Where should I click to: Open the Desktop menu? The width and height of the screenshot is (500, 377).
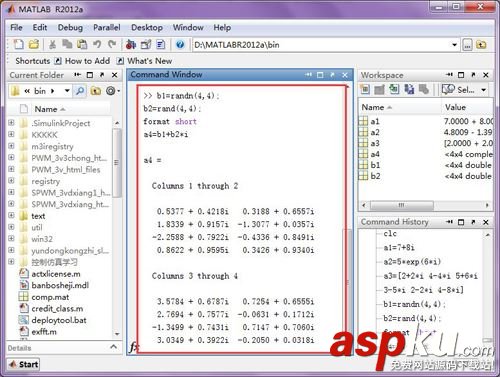click(147, 27)
